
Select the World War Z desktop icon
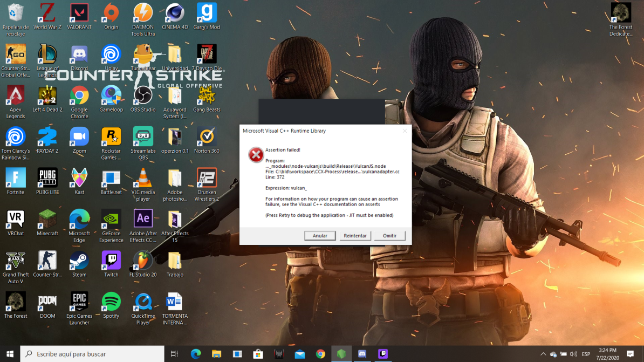tap(47, 17)
